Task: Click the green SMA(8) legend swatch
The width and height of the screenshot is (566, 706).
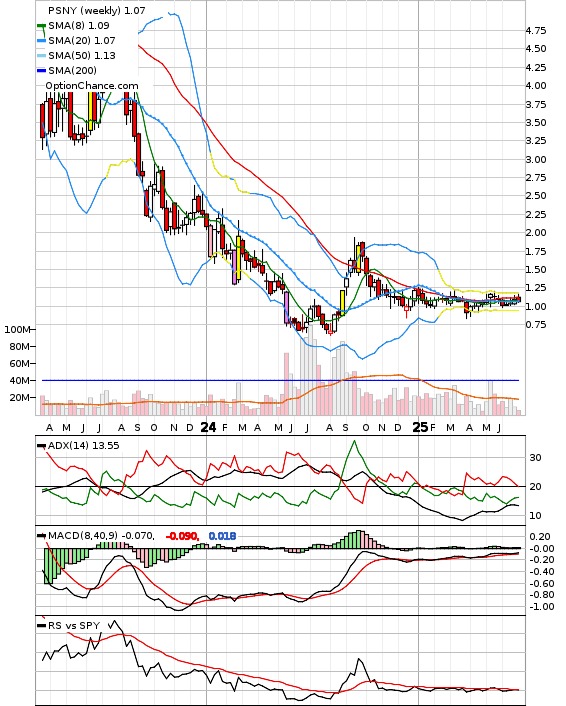Action: 41,26
